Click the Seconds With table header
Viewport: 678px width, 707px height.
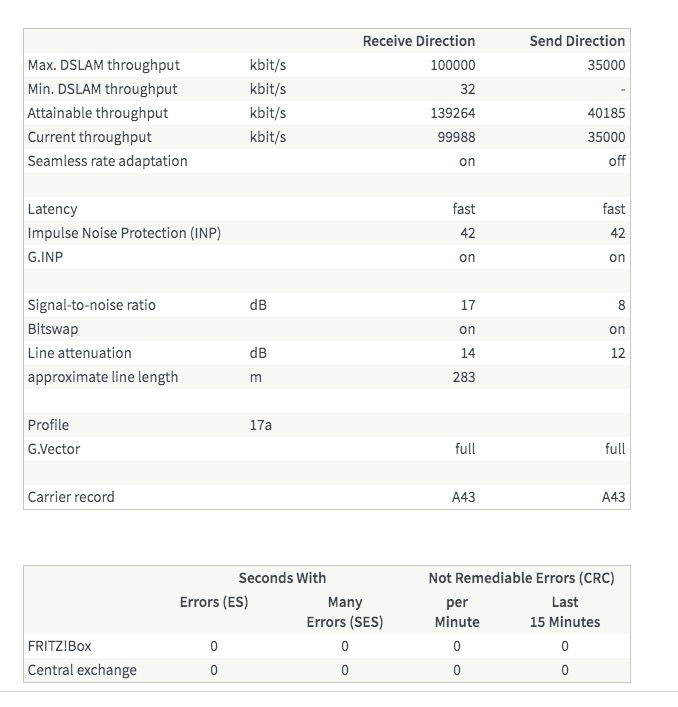282,578
